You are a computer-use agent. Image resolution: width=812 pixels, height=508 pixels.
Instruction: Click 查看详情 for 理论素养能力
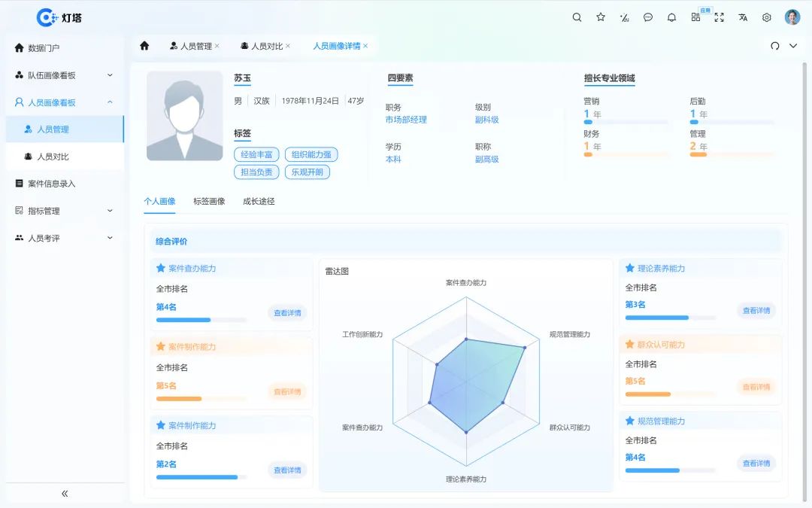click(756, 310)
